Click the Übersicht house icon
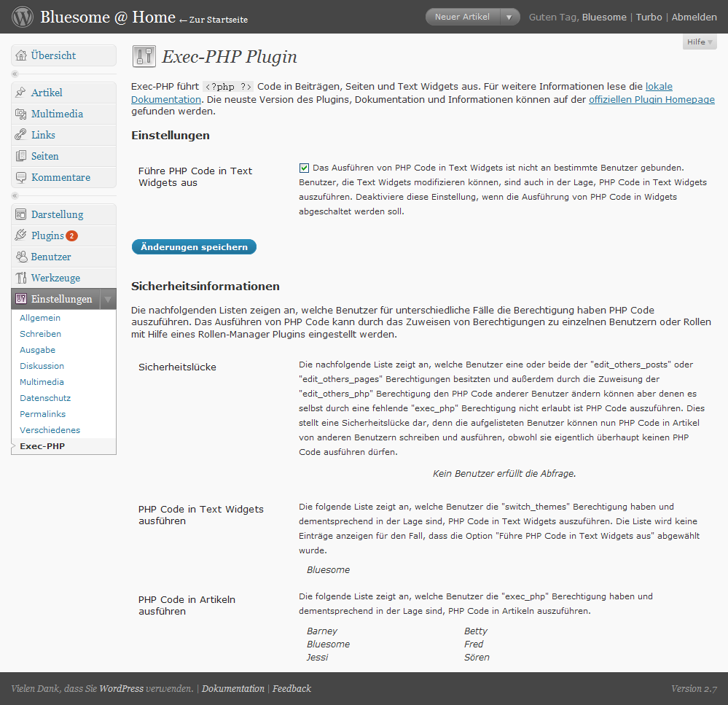The image size is (728, 705). 21,55
